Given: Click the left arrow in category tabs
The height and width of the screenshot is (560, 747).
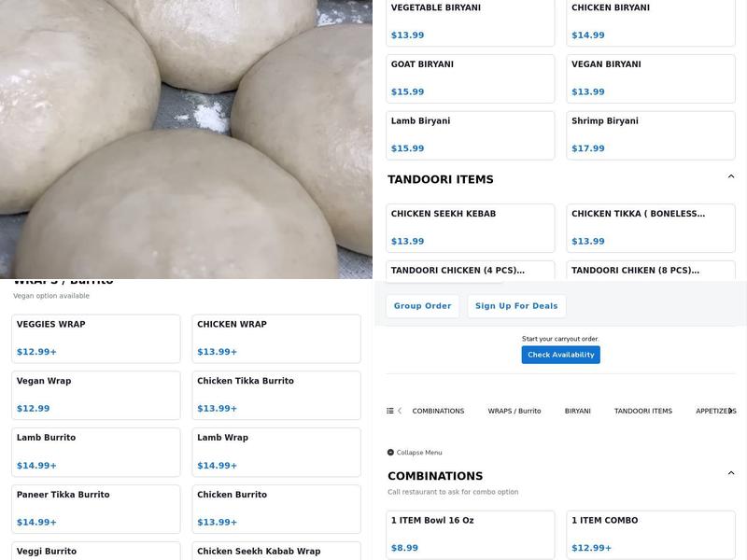Looking at the screenshot, I should 400,411.
